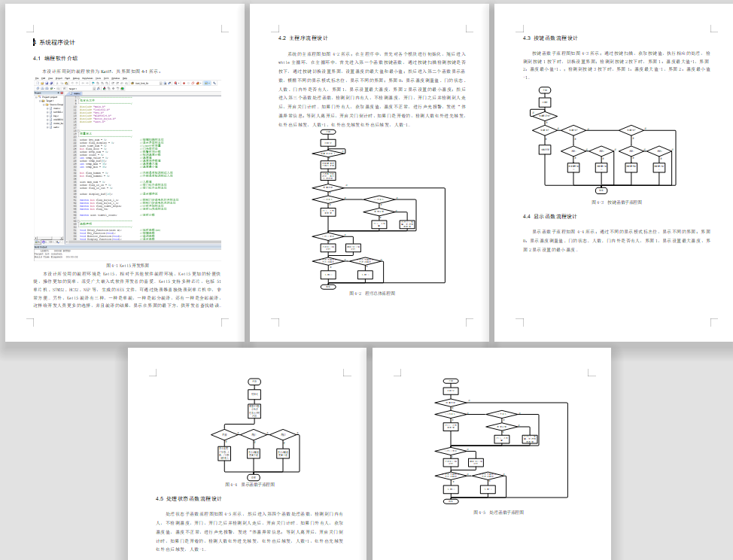Select the key function flowchart above caption 图4-3
Viewport: 733px width, 560px height.
point(604,140)
